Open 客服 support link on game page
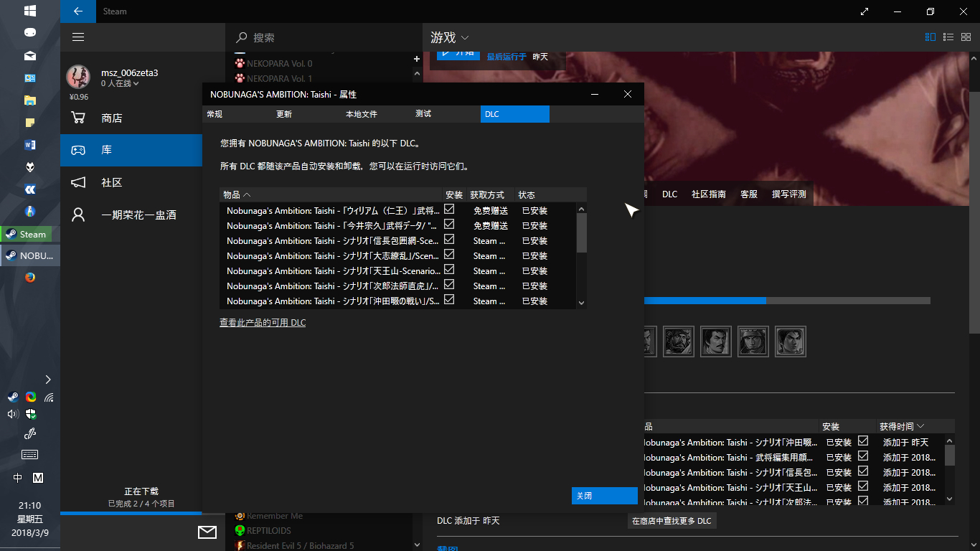 tap(749, 194)
